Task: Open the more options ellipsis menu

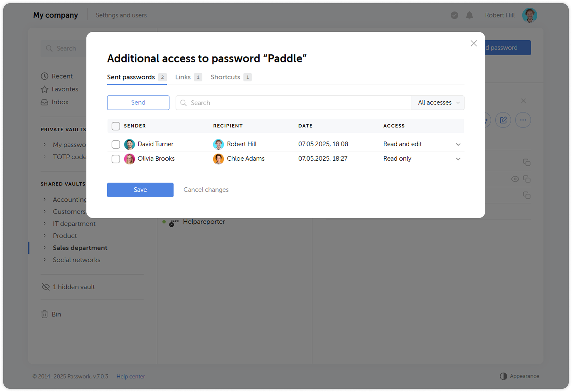Action: point(523,120)
